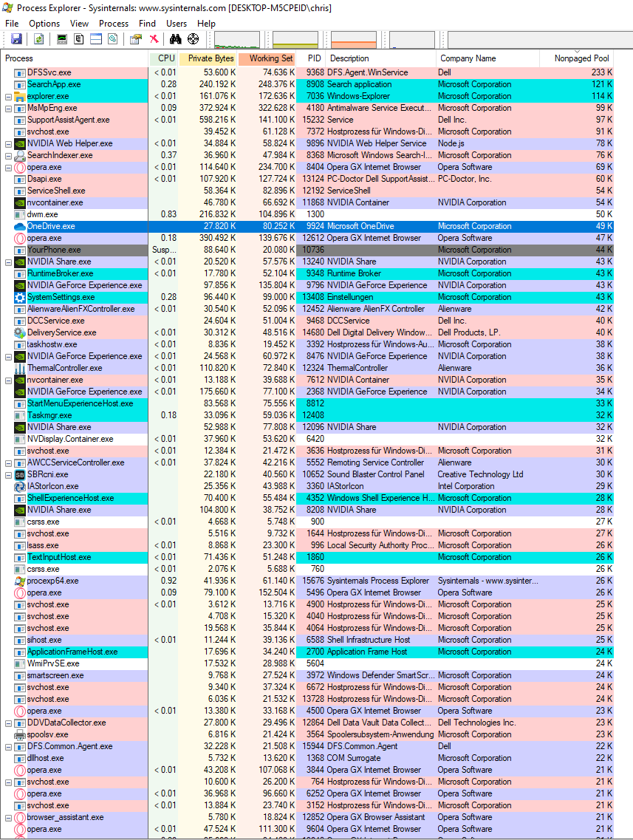633x840 pixels.
Task: Click the green CPU usage mini graph
Action: pos(236,40)
